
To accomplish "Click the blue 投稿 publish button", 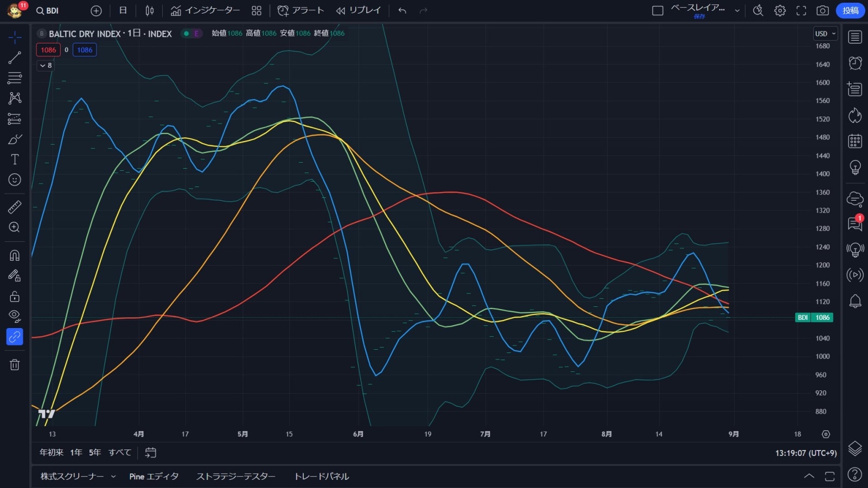I will click(x=850, y=10).
